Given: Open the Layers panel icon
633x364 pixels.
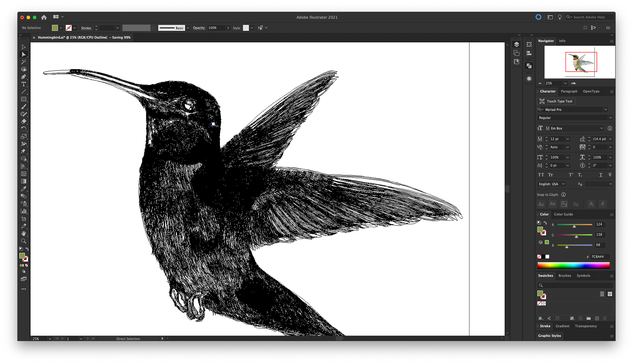Looking at the screenshot, I should [517, 44].
